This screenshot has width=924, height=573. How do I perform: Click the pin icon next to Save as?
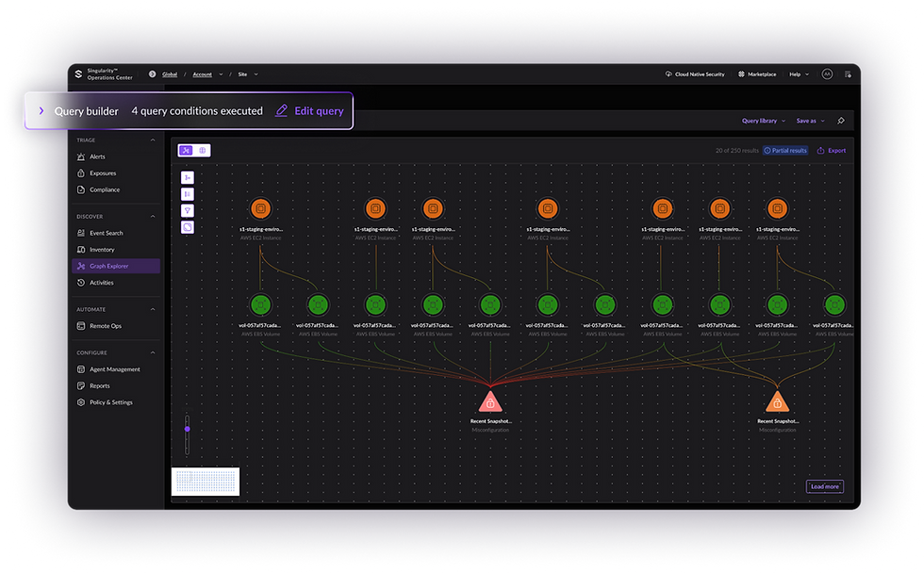[841, 121]
